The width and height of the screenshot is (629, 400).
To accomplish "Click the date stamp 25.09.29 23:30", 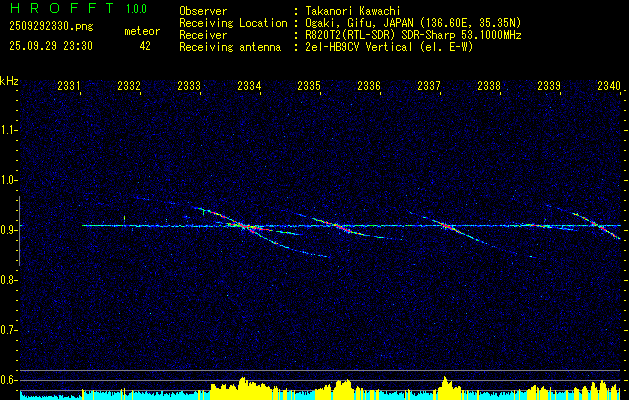I will pos(51,46).
